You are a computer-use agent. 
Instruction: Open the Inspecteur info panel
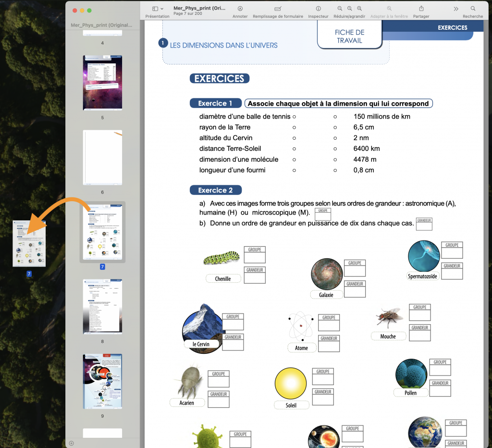318,9
